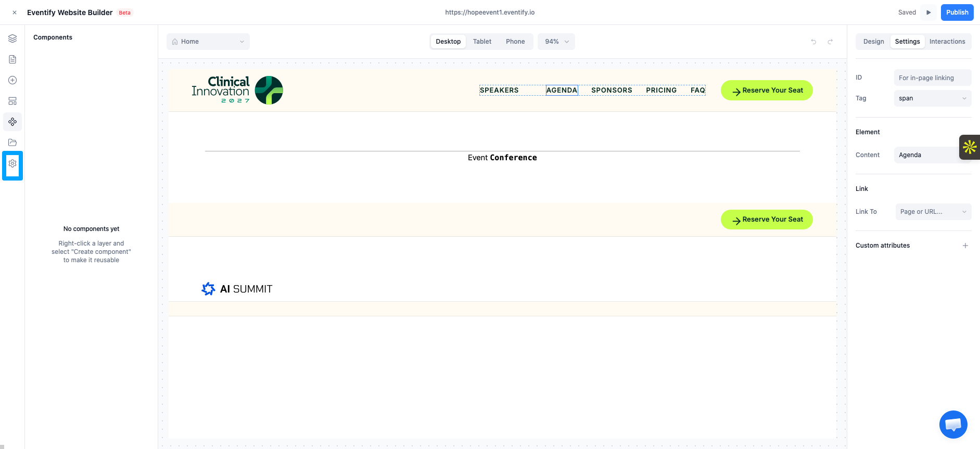Screen dimensions: 980x449
Task: Switch to Tablet view
Action: click(482, 42)
